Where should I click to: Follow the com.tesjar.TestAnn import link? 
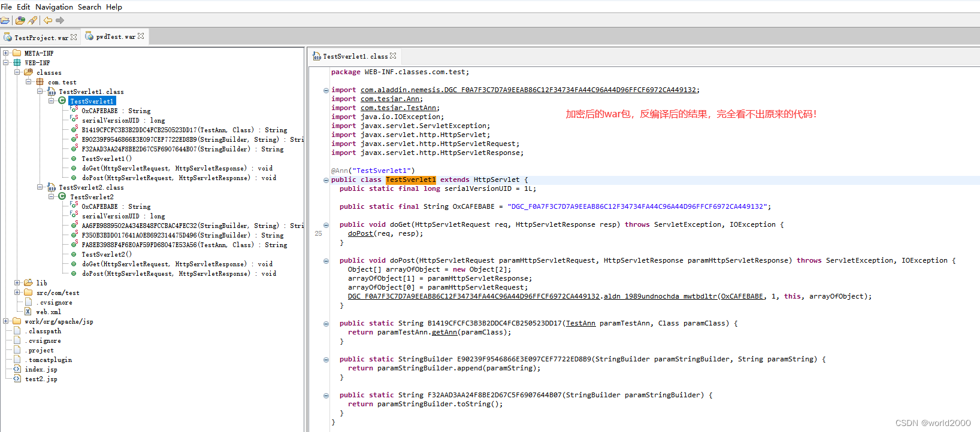pos(400,108)
